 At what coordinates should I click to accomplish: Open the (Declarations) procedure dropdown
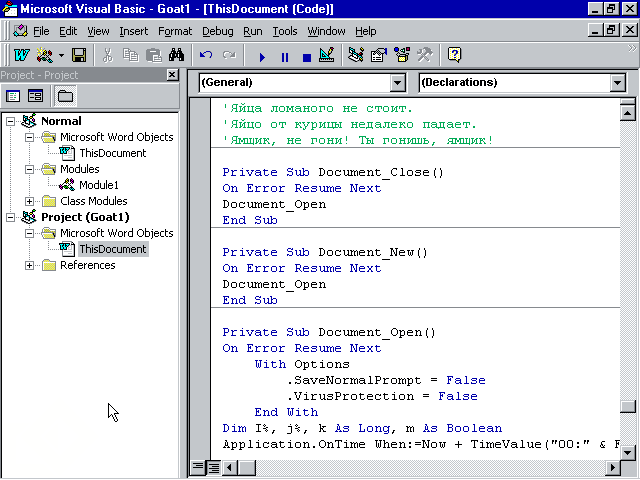click(x=618, y=83)
